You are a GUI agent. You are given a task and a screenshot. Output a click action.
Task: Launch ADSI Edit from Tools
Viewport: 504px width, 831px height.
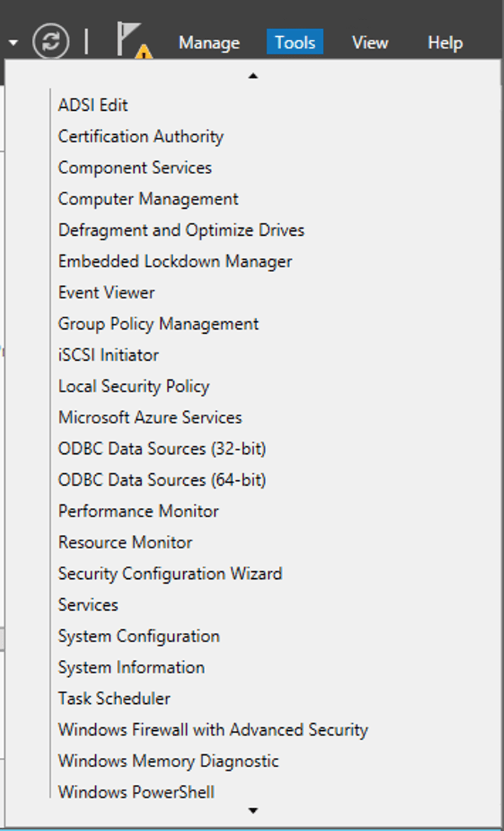click(93, 105)
